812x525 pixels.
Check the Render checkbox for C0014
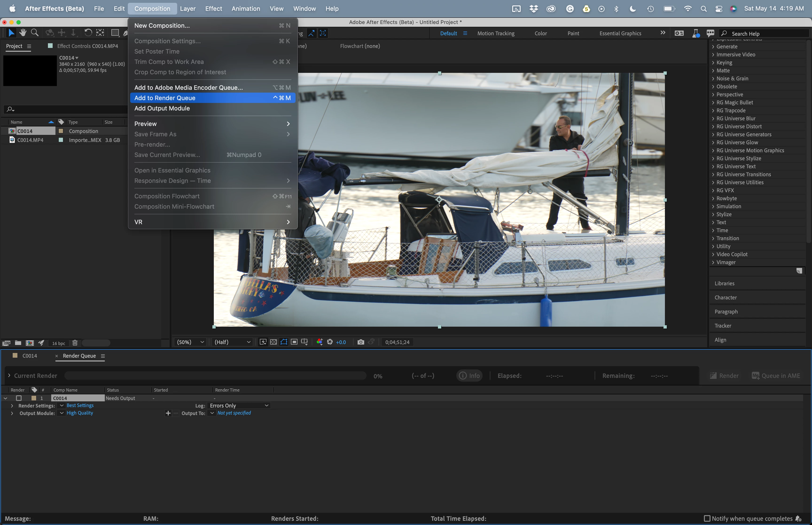click(x=19, y=398)
